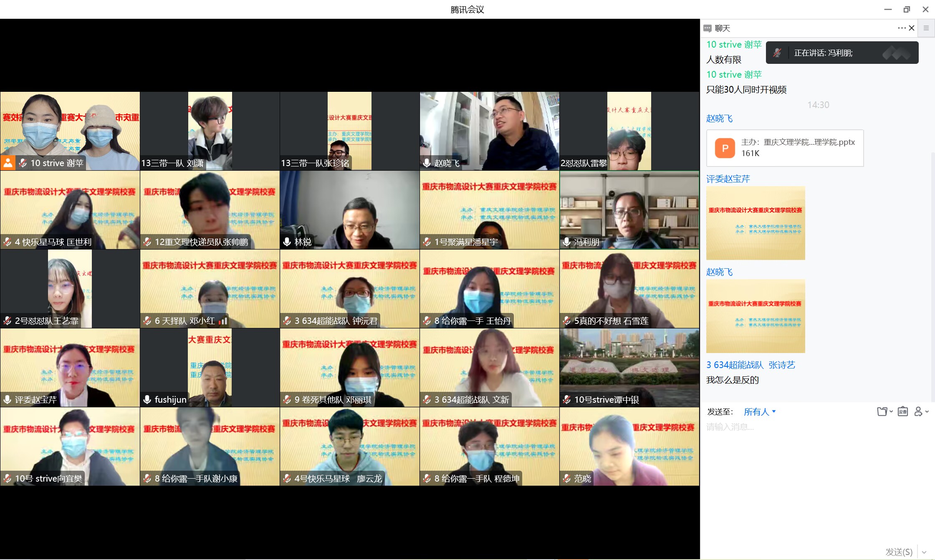This screenshot has height=560, width=935.
Task: Open image thumbnail sent by 评委赵宝芹
Action: click(x=756, y=223)
